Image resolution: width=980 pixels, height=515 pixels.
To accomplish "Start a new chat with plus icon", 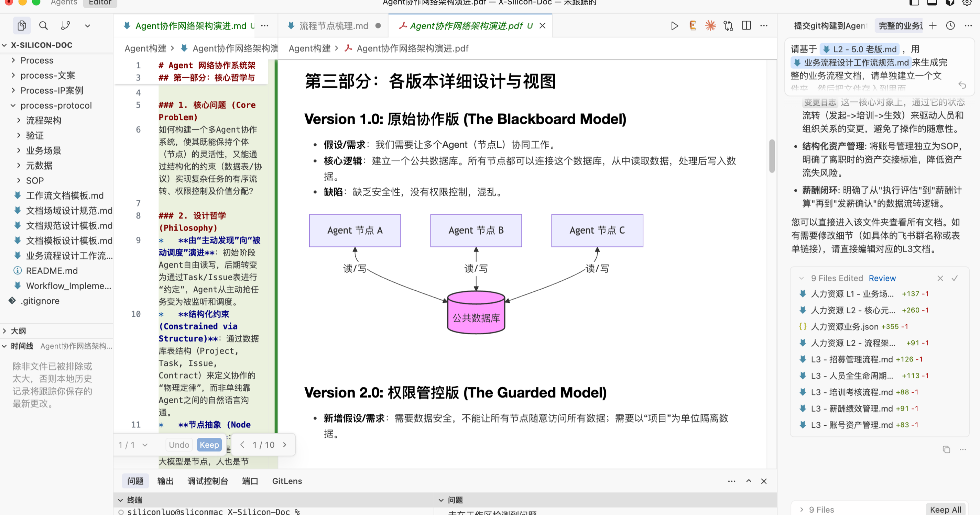I will [933, 26].
